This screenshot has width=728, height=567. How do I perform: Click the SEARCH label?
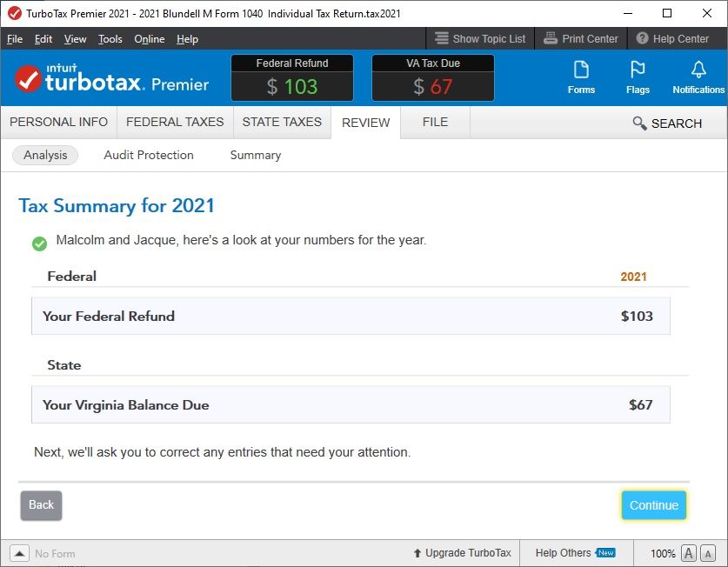click(x=677, y=123)
